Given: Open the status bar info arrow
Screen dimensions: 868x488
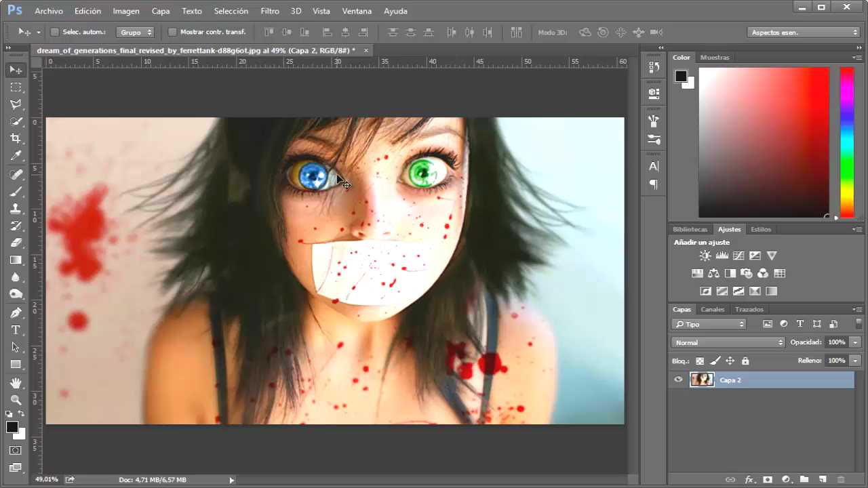Looking at the screenshot, I should coord(231,480).
